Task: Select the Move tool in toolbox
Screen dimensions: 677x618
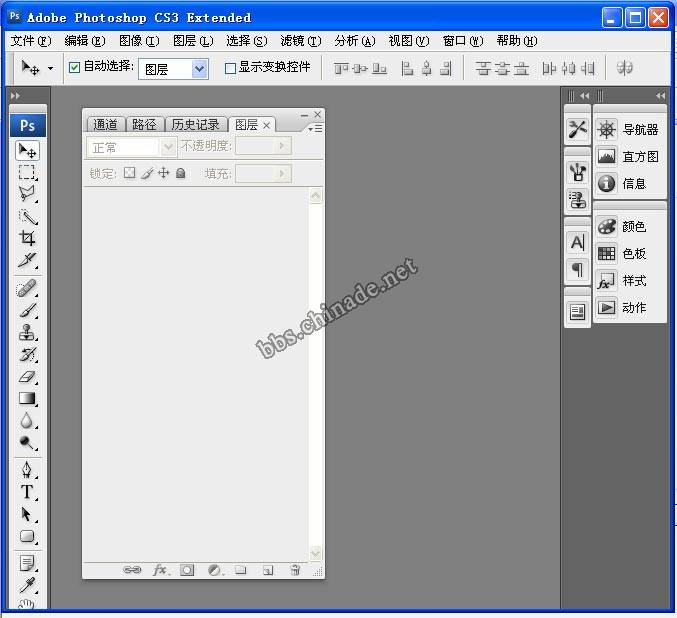Action: (28, 150)
